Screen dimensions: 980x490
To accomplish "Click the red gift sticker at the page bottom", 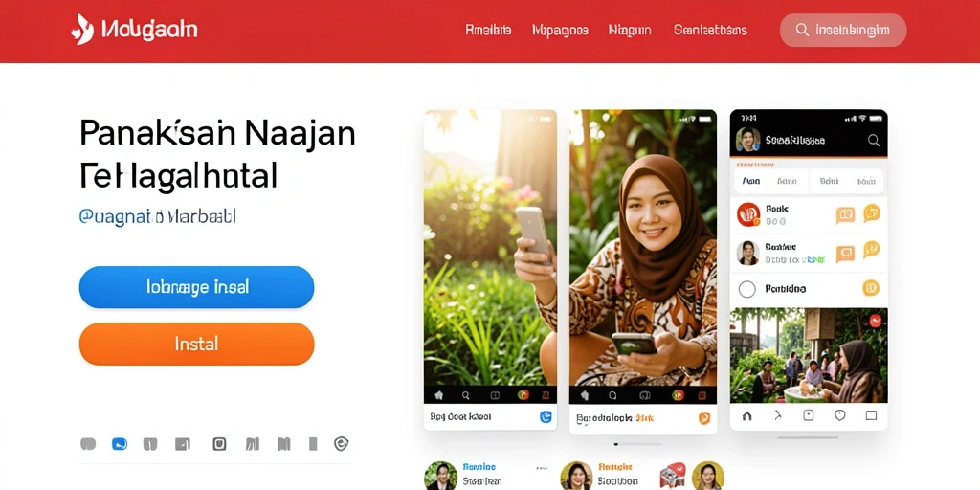I will tap(673, 475).
